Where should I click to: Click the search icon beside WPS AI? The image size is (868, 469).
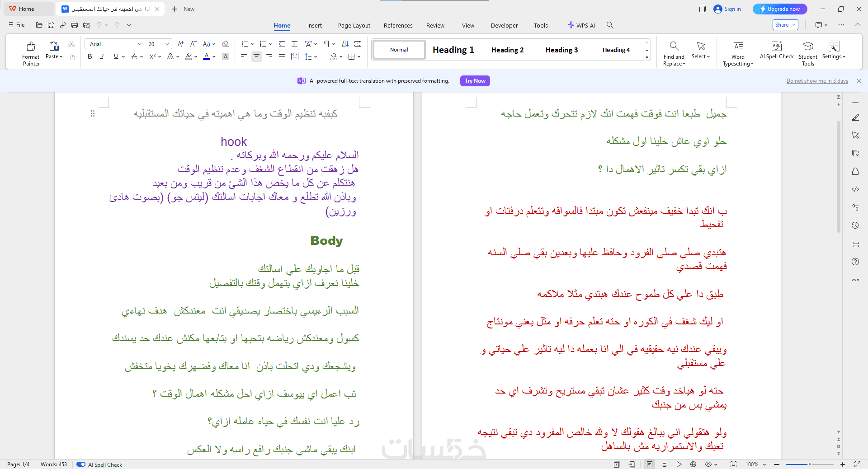tap(610, 25)
